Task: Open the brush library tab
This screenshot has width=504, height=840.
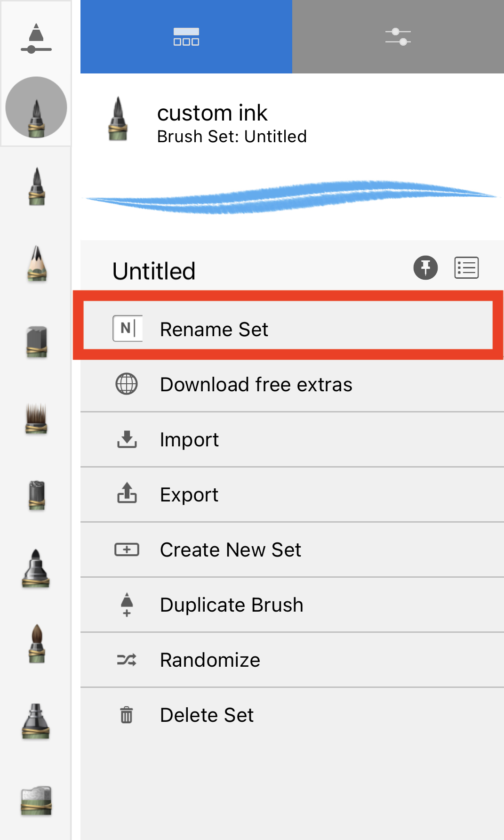Action: click(x=186, y=37)
